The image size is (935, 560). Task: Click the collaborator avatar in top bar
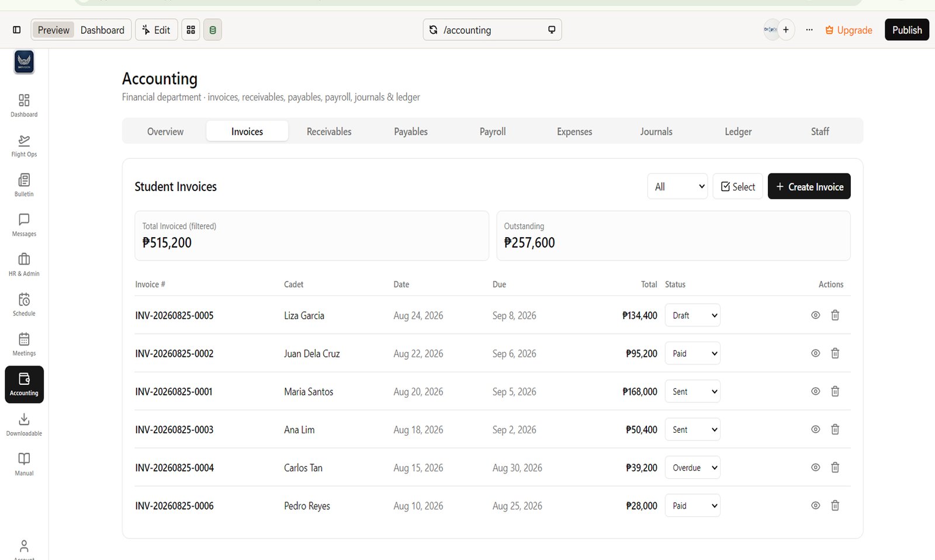[x=771, y=30]
